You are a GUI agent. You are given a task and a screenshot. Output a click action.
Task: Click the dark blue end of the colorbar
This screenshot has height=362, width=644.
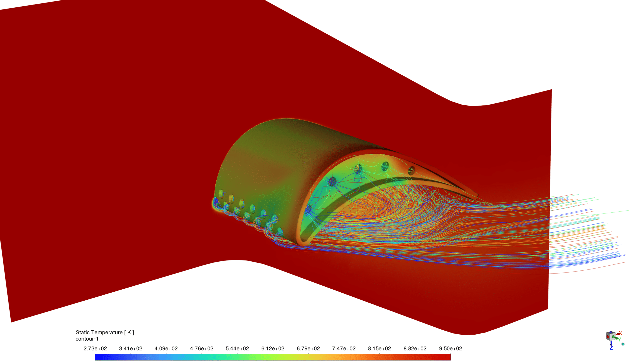99,357
